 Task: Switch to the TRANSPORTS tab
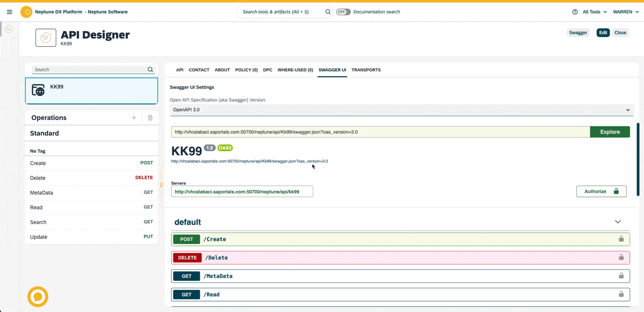pos(366,70)
